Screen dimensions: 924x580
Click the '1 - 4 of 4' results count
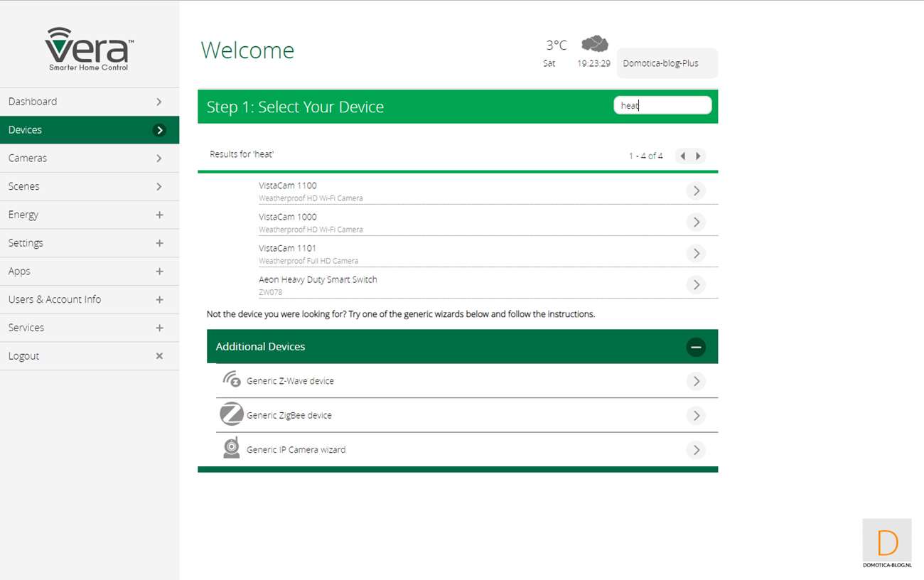[x=645, y=156]
